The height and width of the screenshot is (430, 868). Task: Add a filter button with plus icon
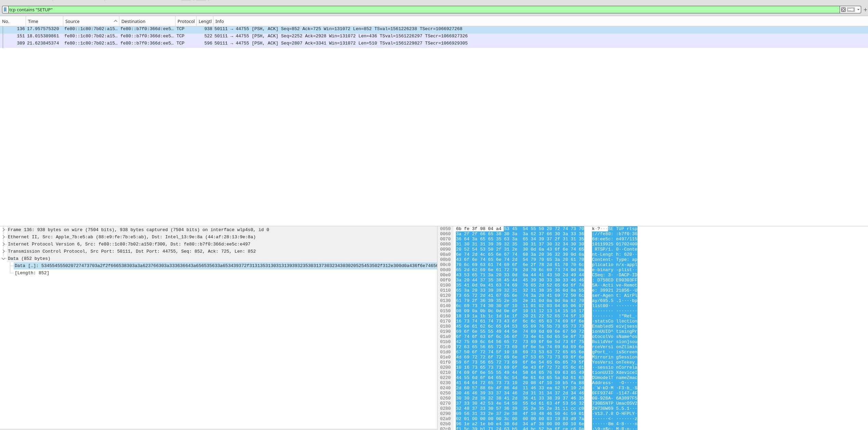tap(865, 10)
